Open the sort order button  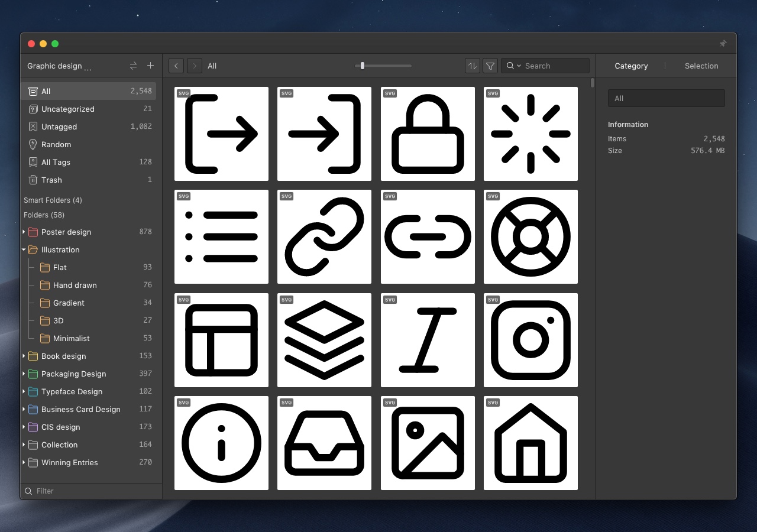[x=472, y=66]
